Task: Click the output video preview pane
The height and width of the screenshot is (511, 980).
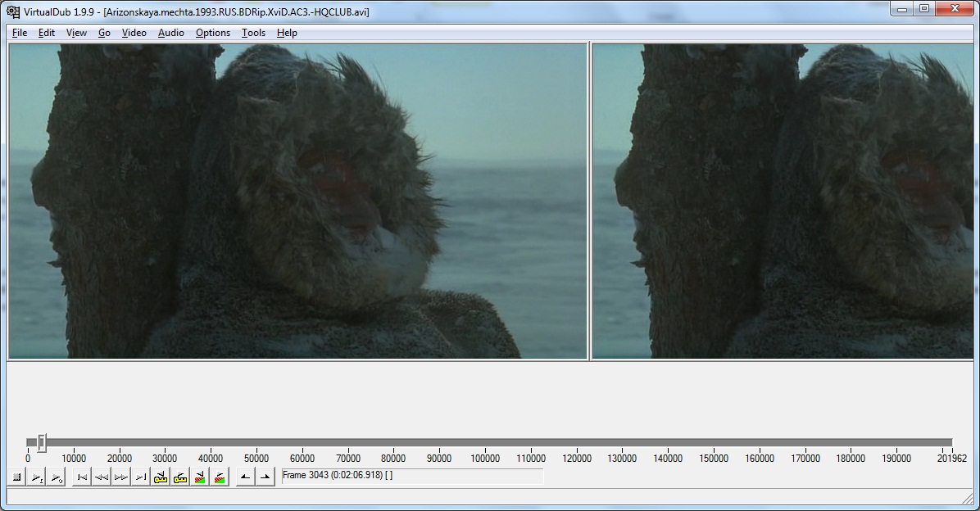Action: coord(783,201)
